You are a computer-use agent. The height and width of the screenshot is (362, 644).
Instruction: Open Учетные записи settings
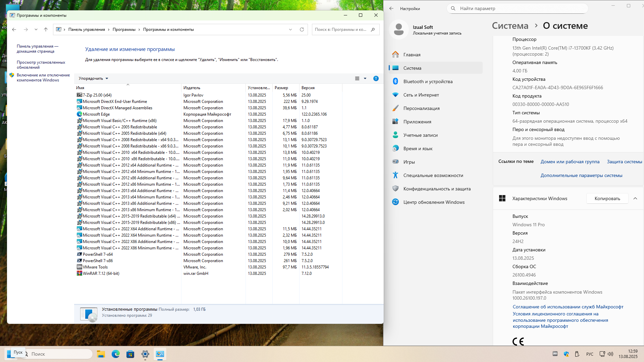pos(435,135)
